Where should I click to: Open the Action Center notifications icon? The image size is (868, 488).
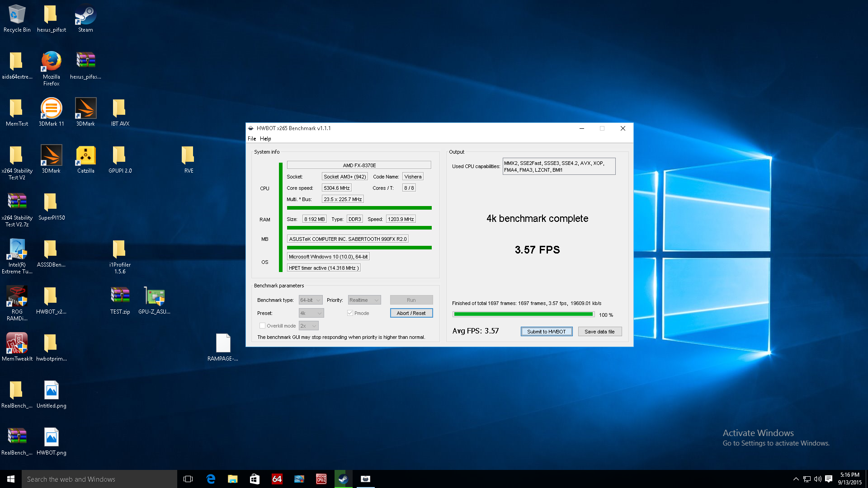(829, 479)
